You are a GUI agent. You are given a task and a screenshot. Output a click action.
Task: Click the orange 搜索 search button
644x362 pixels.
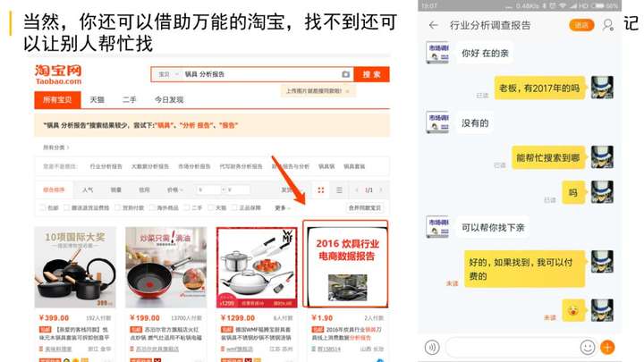372,74
